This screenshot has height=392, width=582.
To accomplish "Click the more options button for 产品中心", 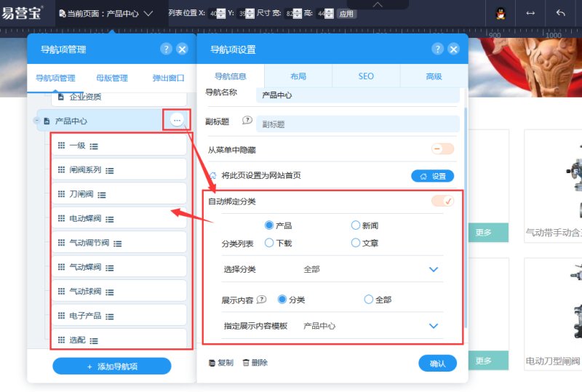I will [x=177, y=120].
